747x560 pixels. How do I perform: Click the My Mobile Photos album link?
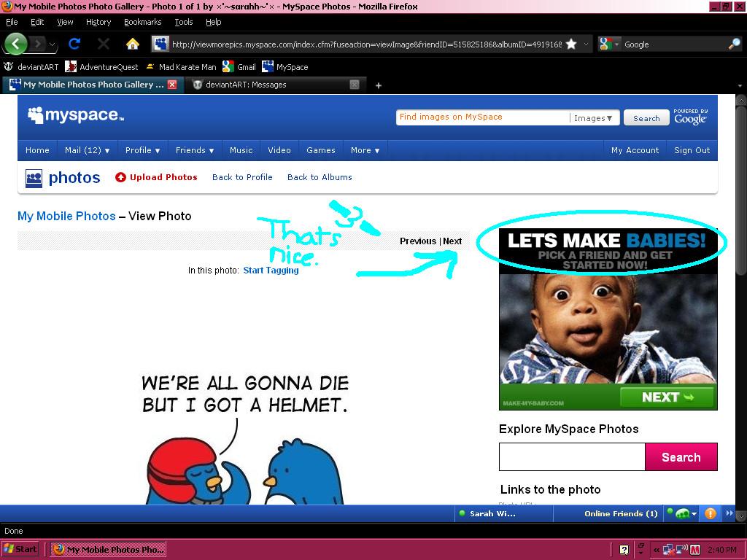(66, 216)
